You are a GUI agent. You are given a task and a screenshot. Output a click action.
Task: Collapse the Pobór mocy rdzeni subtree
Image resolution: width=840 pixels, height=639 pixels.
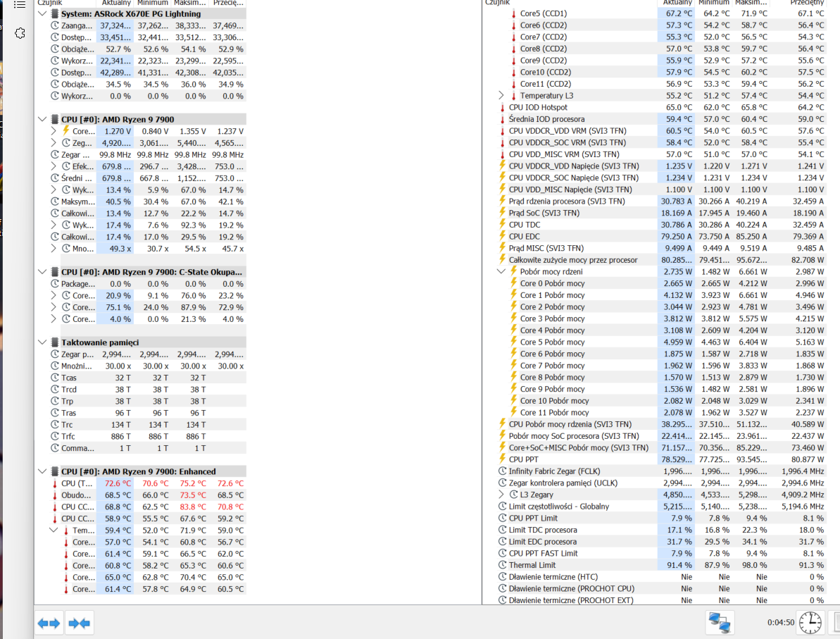click(x=501, y=271)
